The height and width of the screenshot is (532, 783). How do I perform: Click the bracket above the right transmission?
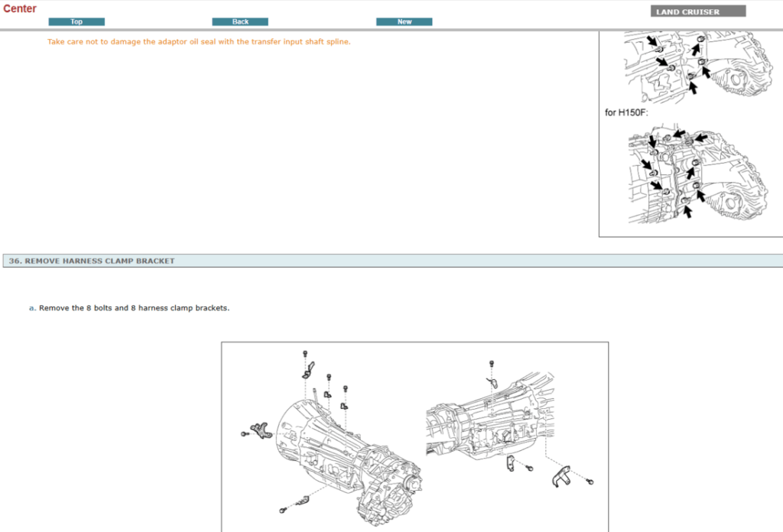(x=491, y=381)
